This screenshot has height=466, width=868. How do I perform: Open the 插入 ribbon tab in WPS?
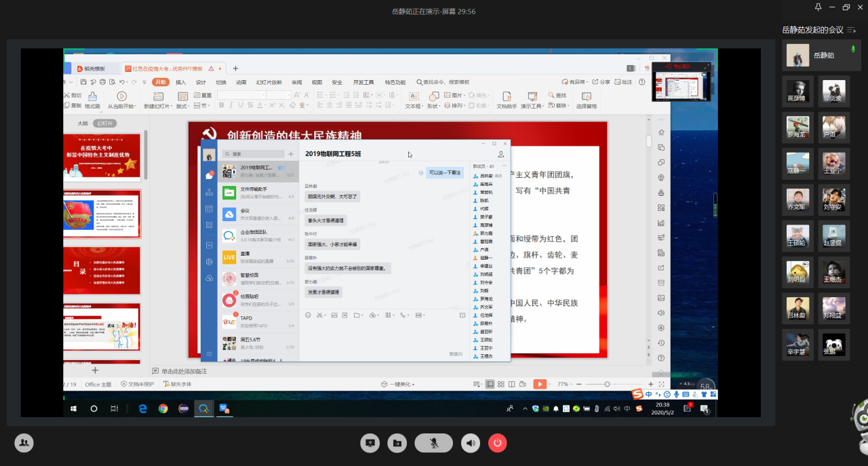coord(180,82)
